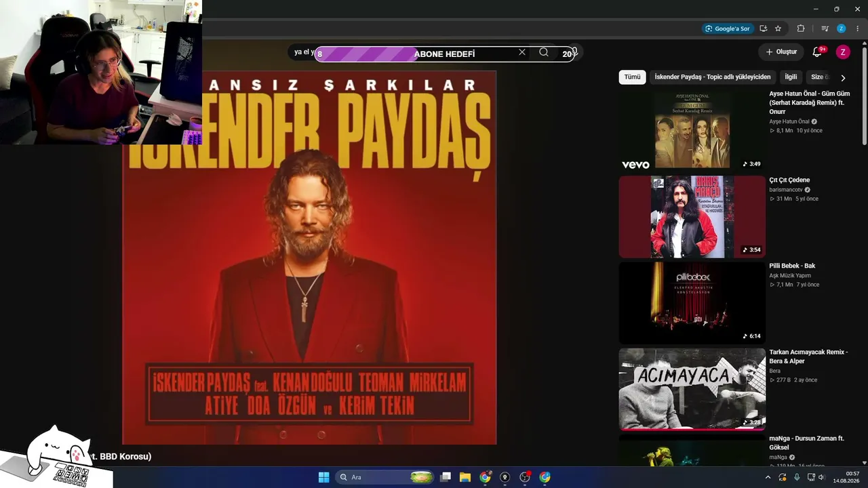
Task: Open the Tarkan Acımayacak Remix title
Action: click(808, 357)
